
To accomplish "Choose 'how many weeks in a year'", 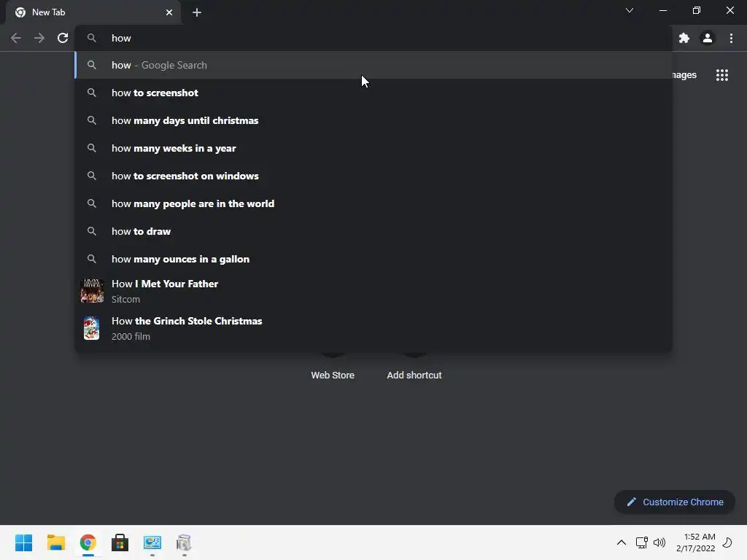I will click(373, 148).
